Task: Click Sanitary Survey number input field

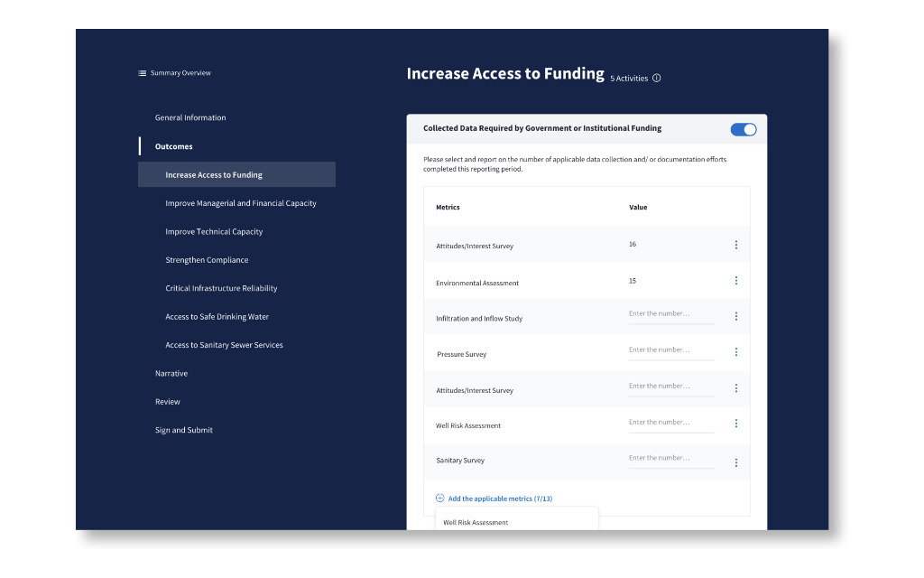Action: click(x=671, y=459)
